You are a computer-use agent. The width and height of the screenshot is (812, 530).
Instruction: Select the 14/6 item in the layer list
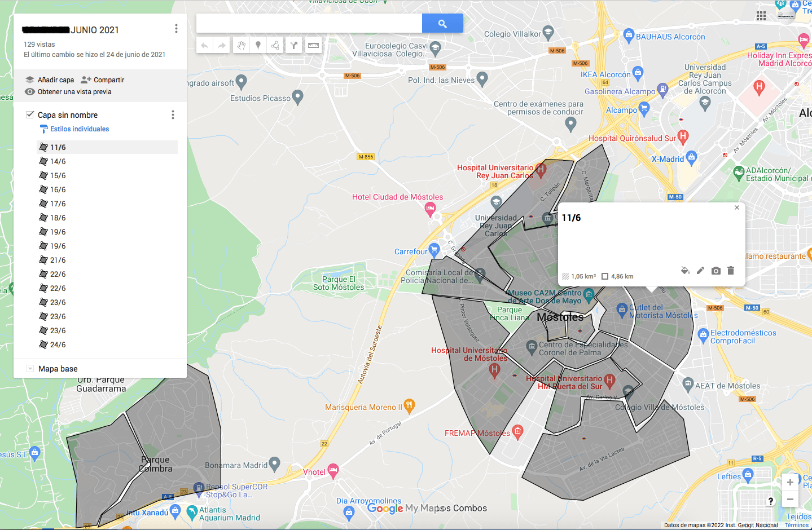pos(107,161)
